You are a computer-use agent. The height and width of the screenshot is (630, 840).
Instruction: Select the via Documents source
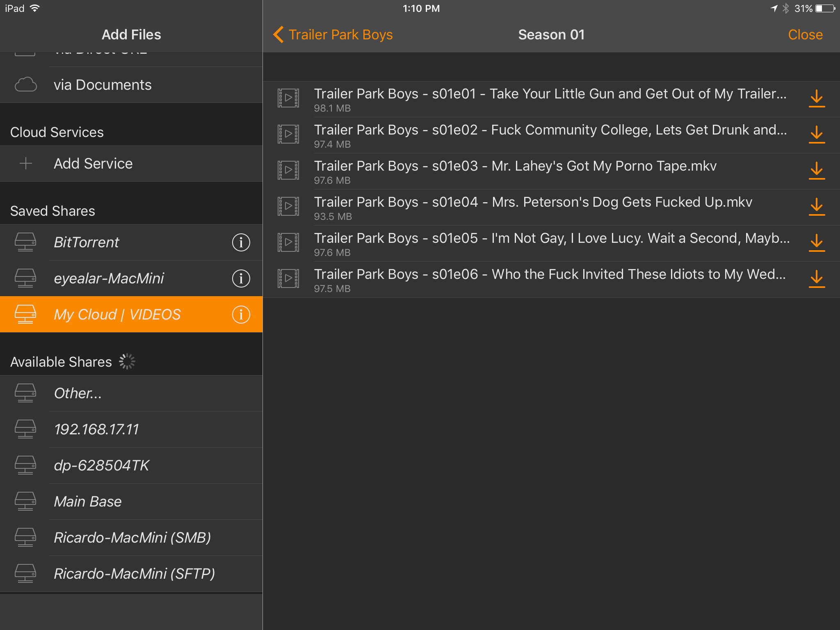coord(103,85)
